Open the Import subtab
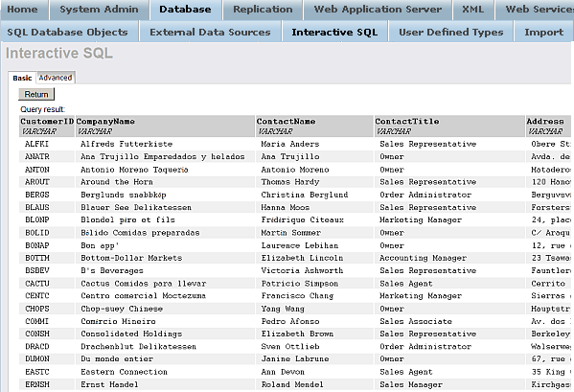 [543, 32]
